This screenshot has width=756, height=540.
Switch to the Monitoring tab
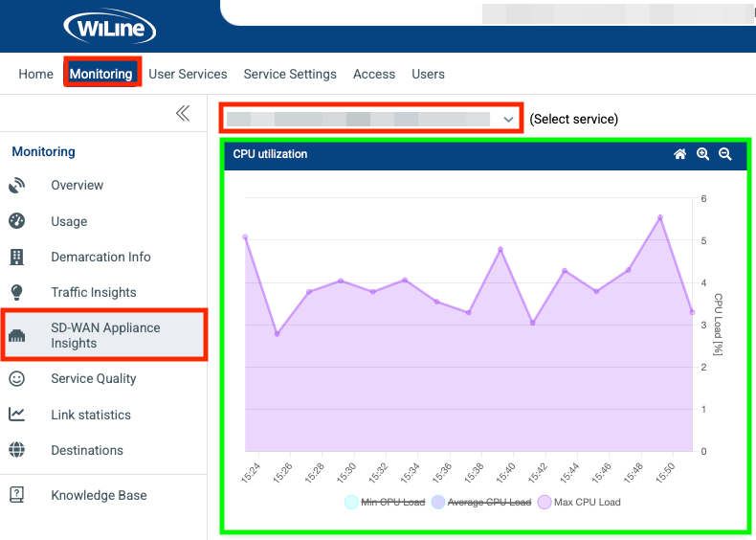(101, 74)
